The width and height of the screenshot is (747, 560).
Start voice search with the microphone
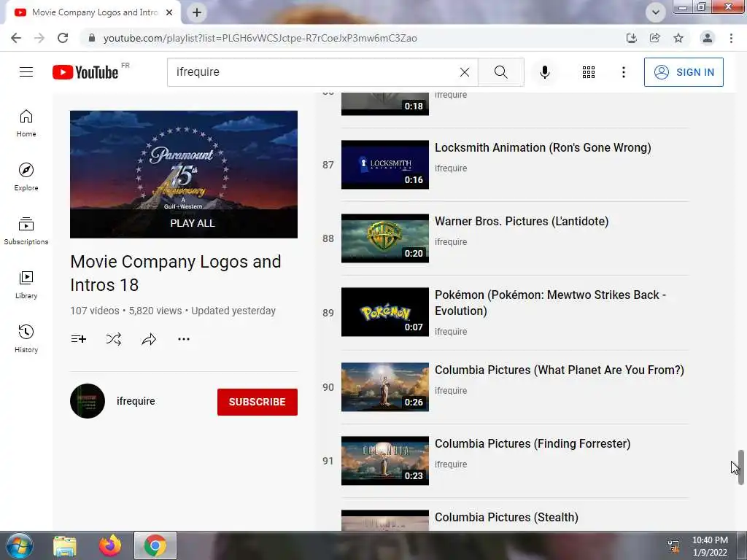point(544,72)
